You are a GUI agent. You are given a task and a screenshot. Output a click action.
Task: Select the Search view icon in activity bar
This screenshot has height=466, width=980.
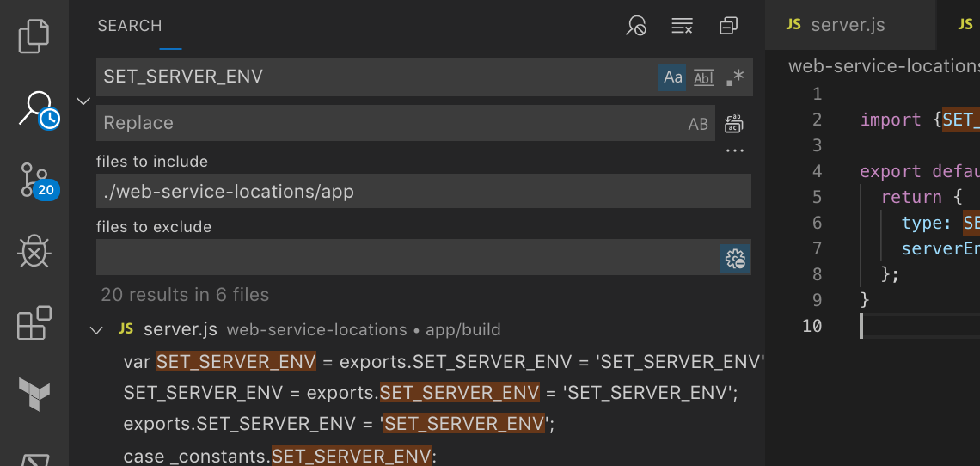39,110
